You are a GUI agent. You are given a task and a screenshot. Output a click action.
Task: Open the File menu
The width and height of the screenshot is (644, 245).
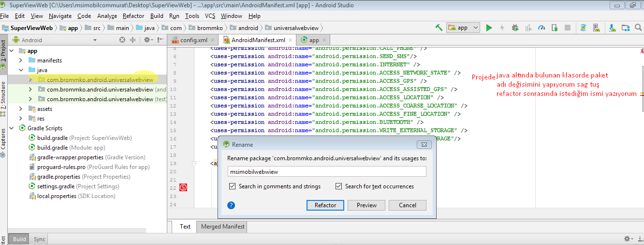tap(4, 16)
